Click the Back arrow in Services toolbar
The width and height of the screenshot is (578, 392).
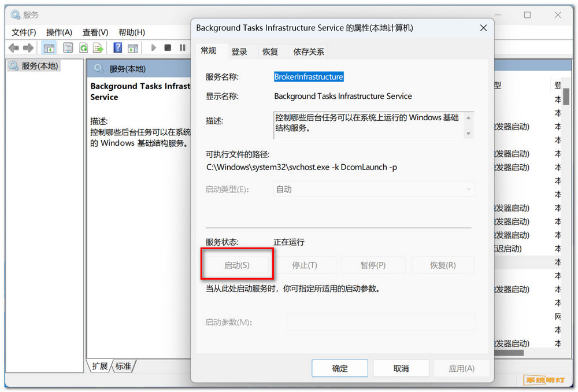coord(14,48)
